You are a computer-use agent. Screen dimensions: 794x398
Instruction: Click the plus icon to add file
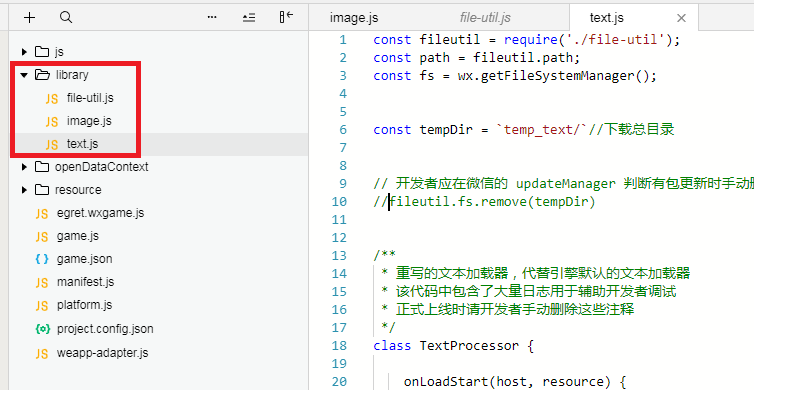click(x=29, y=18)
